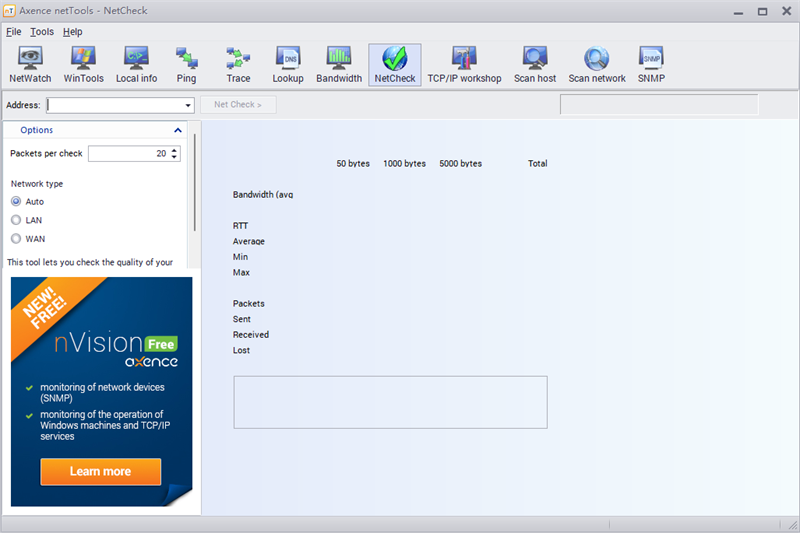Click the 'Received' row label
The height and width of the screenshot is (533, 800).
[251, 335]
